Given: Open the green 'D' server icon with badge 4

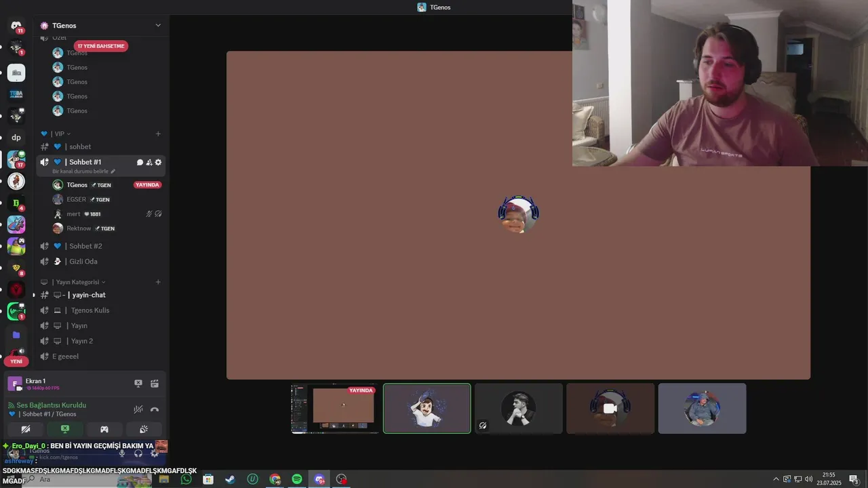Looking at the screenshot, I should [x=16, y=203].
